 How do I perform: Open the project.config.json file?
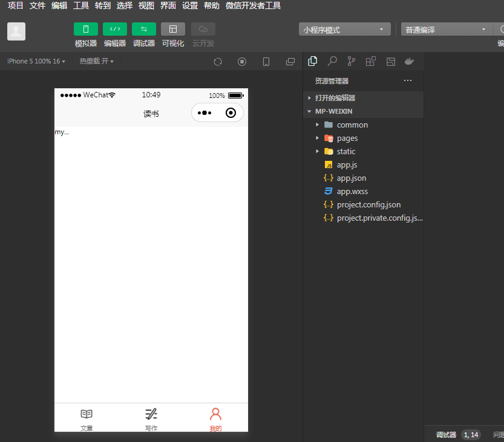coord(363,204)
